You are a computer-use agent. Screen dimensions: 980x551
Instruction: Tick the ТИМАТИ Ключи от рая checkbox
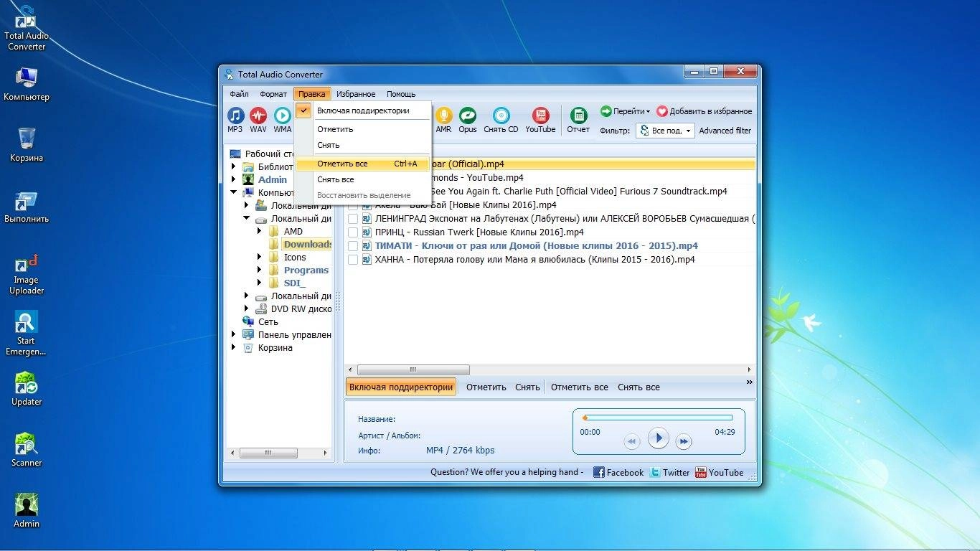[x=353, y=246]
